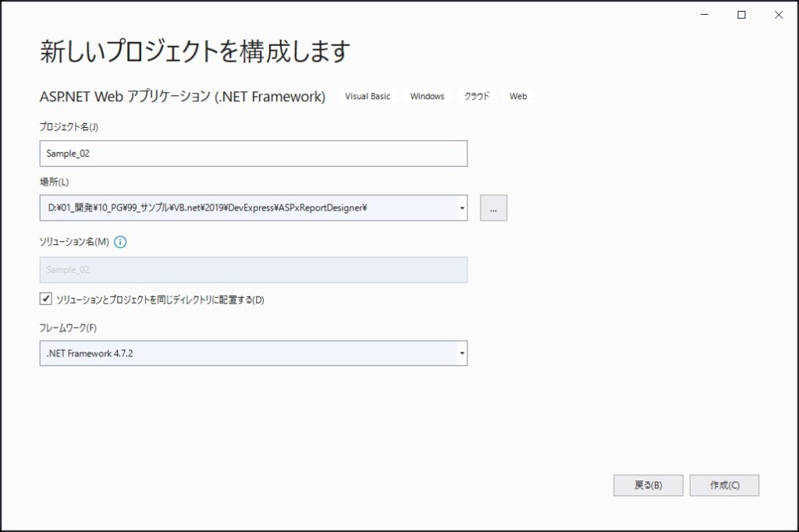Screen dimensions: 799x532
Task: Click the location path text field
Action: point(246,207)
